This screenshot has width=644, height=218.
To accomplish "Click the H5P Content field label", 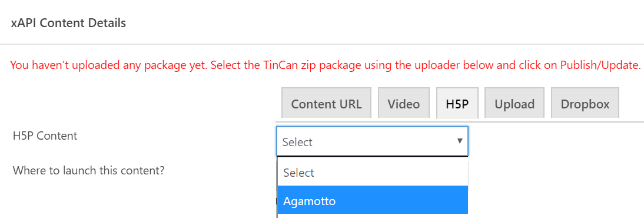I will (x=45, y=136).
